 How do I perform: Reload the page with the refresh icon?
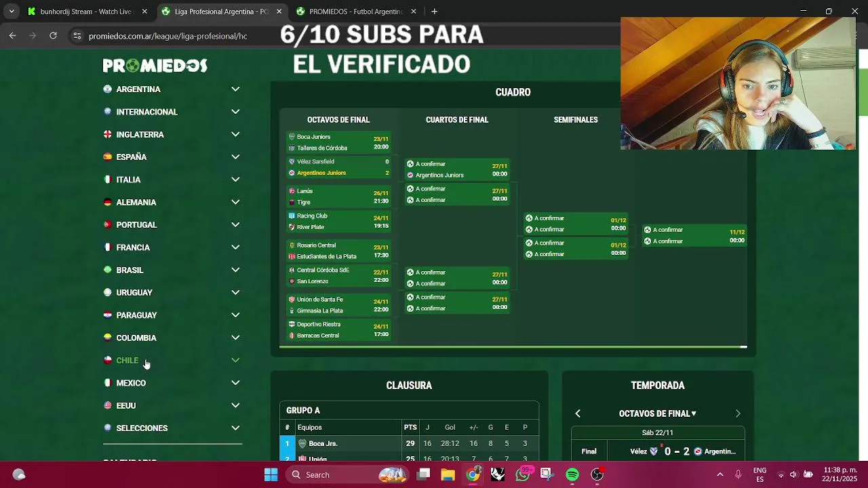(x=53, y=36)
